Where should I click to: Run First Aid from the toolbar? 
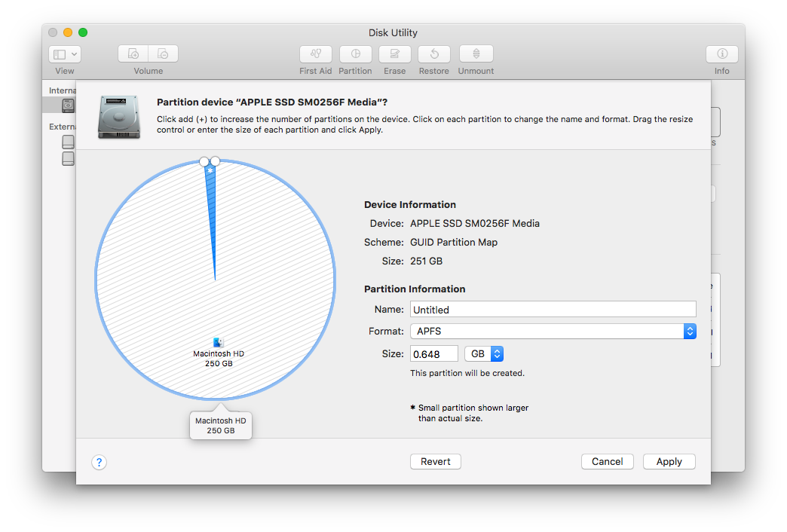pyautogui.click(x=316, y=54)
